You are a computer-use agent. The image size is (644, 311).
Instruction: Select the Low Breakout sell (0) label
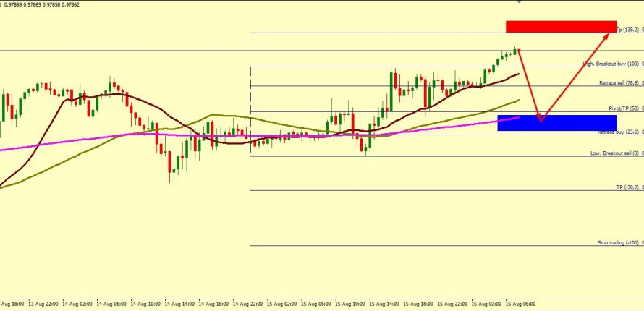click(x=614, y=153)
